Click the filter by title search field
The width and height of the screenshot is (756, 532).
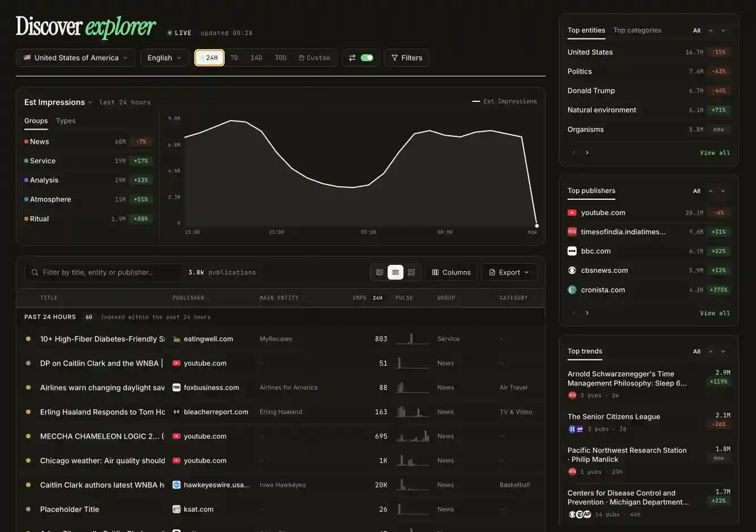104,272
